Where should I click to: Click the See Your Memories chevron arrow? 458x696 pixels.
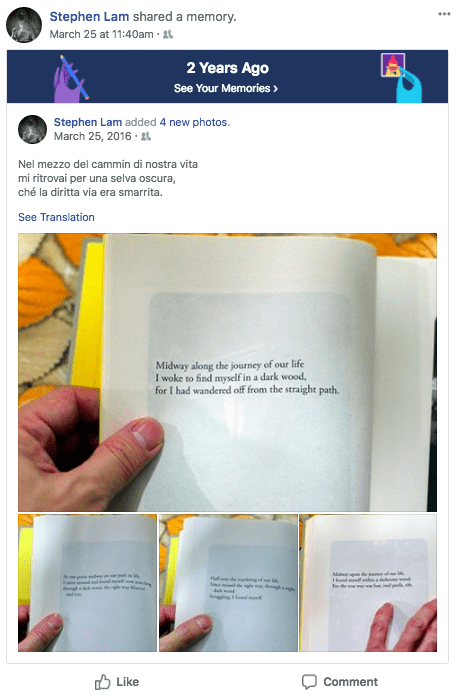tap(276, 89)
